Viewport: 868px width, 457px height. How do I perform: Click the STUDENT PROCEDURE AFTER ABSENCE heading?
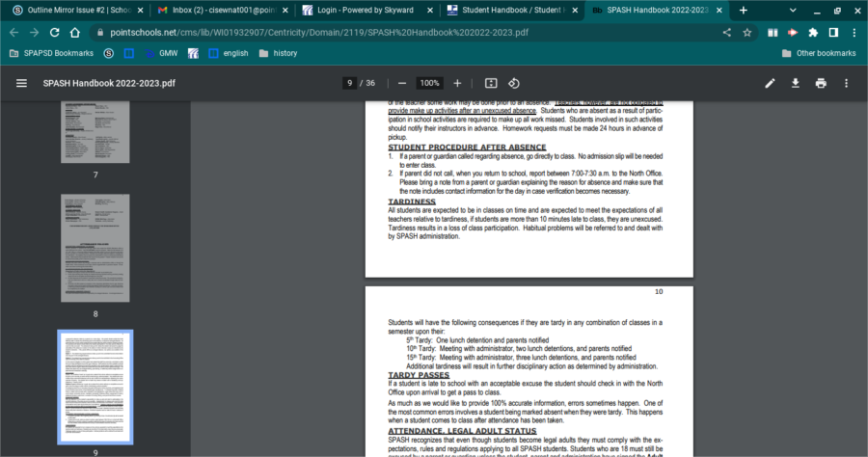[467, 148]
